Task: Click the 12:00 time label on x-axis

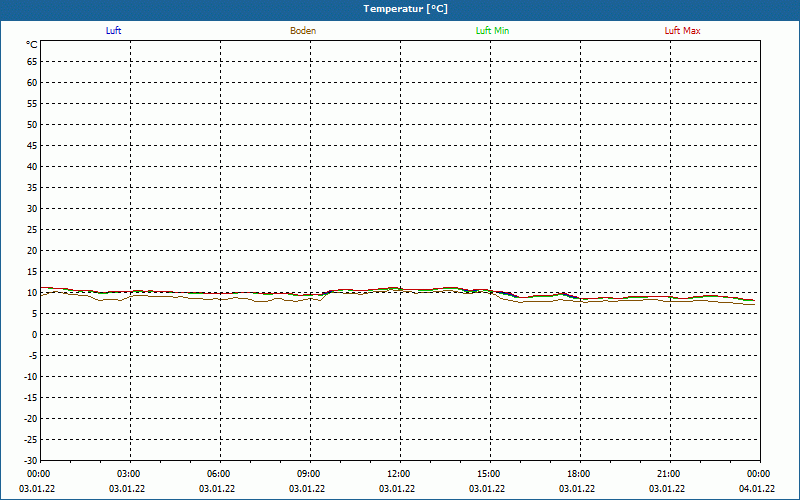Action: point(398,474)
